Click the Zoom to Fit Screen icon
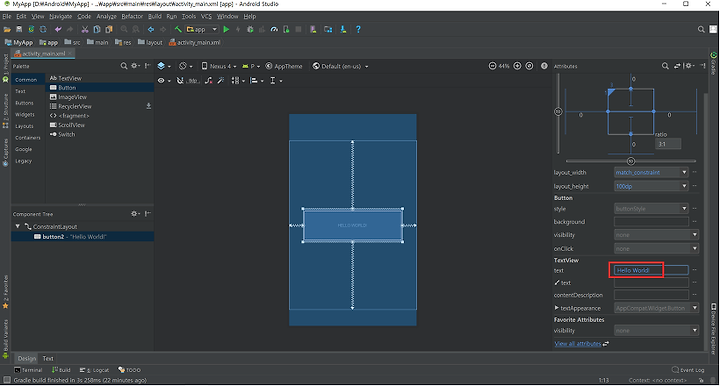Screen dimensions: 720x386 pos(529,66)
